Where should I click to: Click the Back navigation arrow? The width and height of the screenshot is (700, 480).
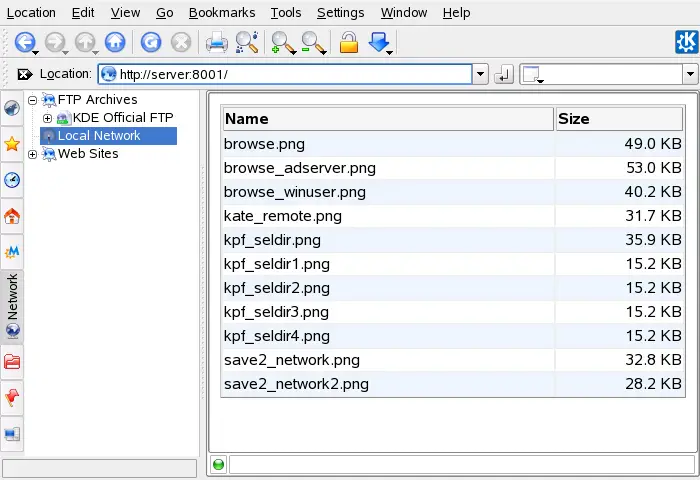(x=24, y=42)
